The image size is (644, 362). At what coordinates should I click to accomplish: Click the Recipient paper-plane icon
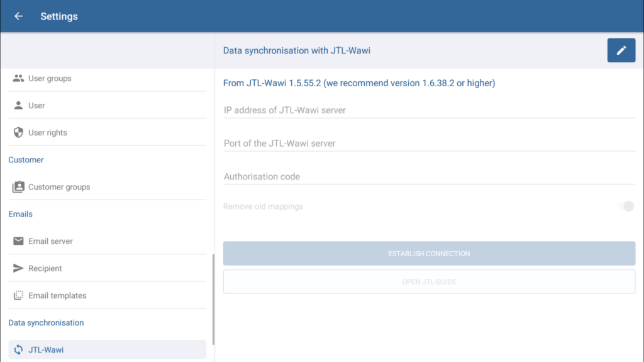(18, 268)
